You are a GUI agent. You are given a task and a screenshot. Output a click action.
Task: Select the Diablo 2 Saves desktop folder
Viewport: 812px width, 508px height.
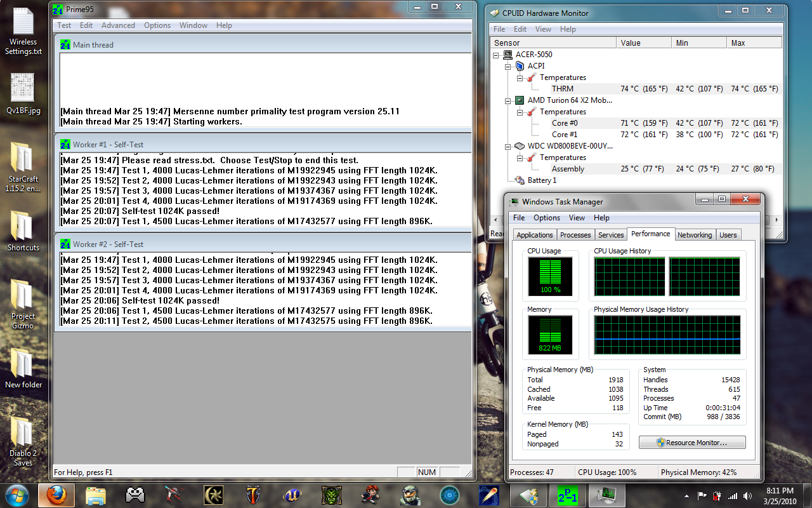pyautogui.click(x=23, y=442)
